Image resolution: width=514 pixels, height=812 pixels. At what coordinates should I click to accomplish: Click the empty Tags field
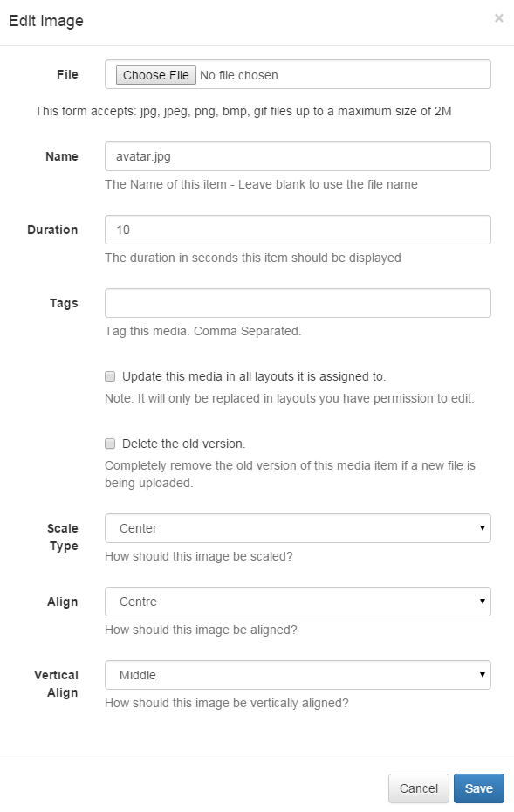pos(297,303)
